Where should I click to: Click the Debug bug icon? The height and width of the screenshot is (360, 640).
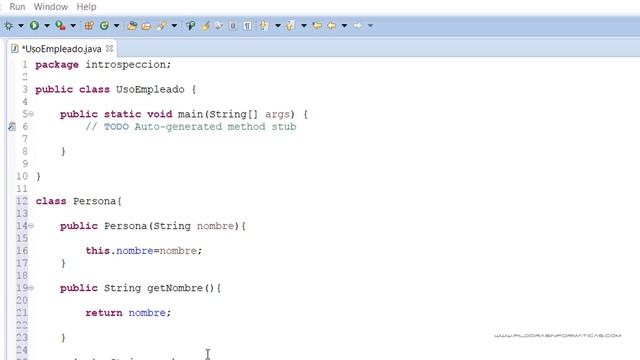(x=9, y=26)
